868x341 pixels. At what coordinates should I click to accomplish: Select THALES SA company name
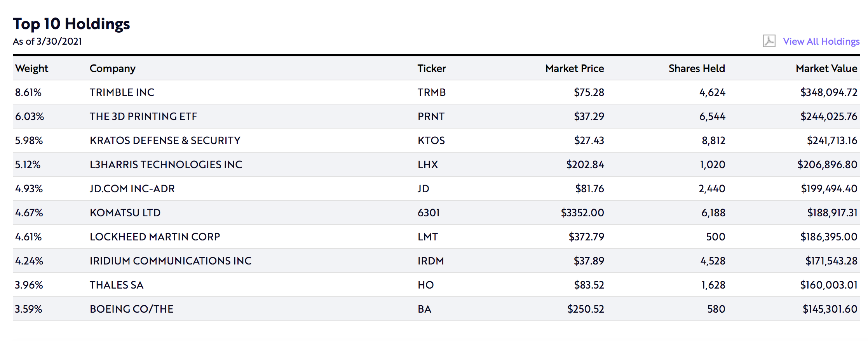click(x=117, y=285)
